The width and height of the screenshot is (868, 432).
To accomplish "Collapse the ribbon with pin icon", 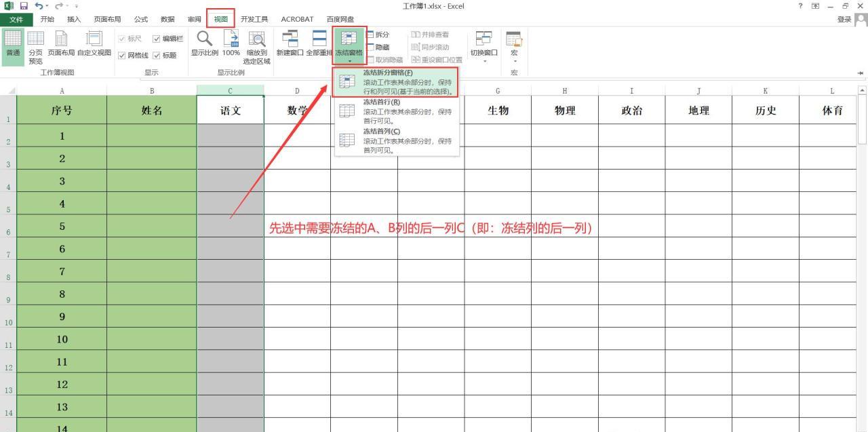I will click(861, 73).
